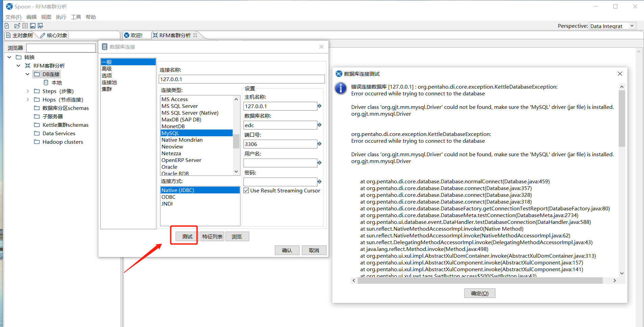The image size is (644, 327).
Task: Click the variable icon beside 数据库名称 field
Action: (x=319, y=125)
